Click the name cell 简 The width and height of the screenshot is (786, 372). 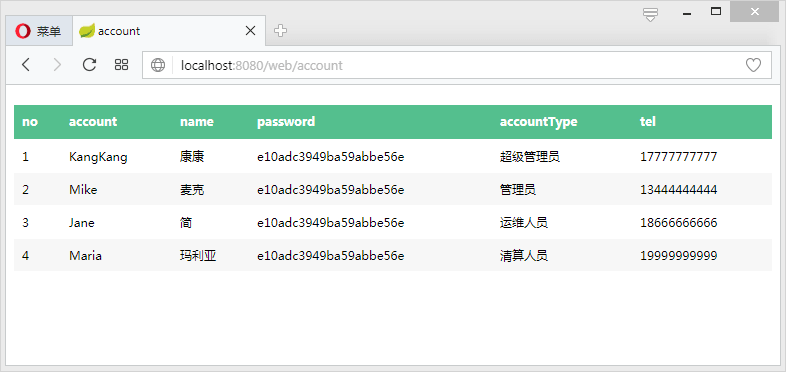click(186, 223)
